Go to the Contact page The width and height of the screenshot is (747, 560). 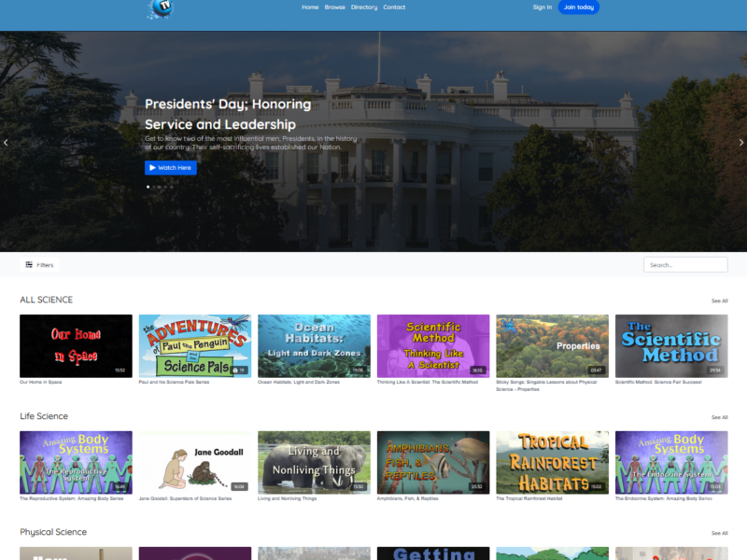(394, 7)
